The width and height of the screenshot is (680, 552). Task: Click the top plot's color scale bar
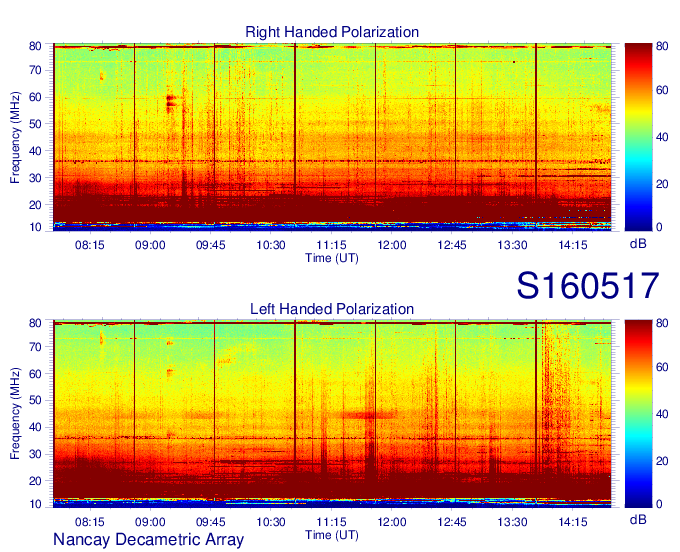coord(638,137)
